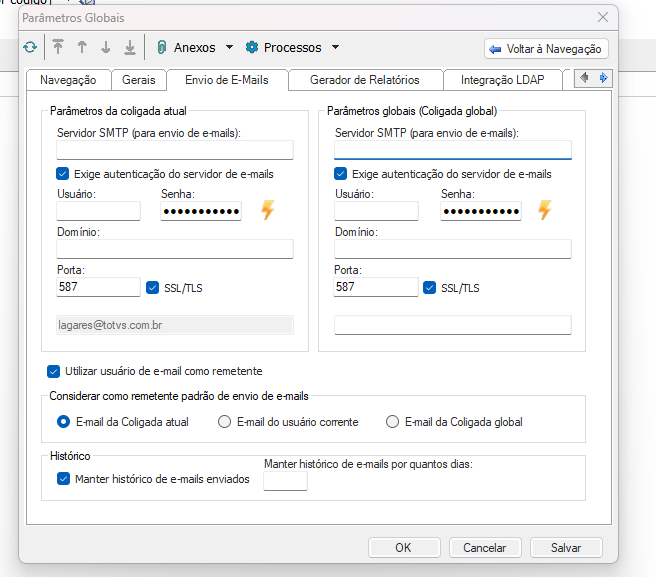The width and height of the screenshot is (656, 577).
Task: Click lightning test icon in Coligada atual
Action: (267, 210)
